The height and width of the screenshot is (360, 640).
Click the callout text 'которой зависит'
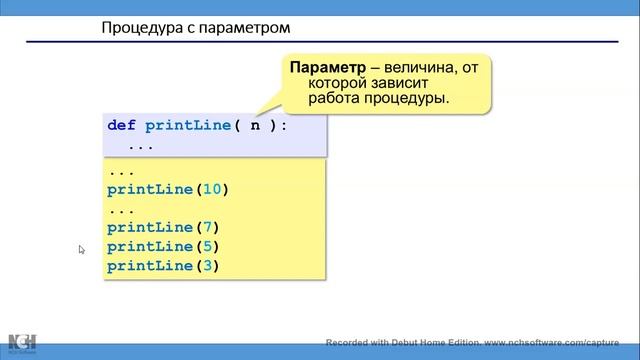(x=368, y=83)
